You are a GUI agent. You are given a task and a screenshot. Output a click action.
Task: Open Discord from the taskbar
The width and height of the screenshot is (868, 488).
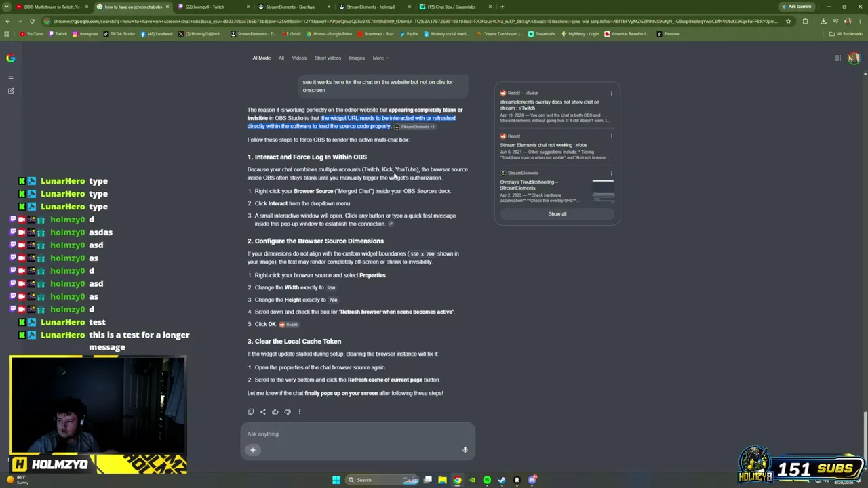pos(532,480)
